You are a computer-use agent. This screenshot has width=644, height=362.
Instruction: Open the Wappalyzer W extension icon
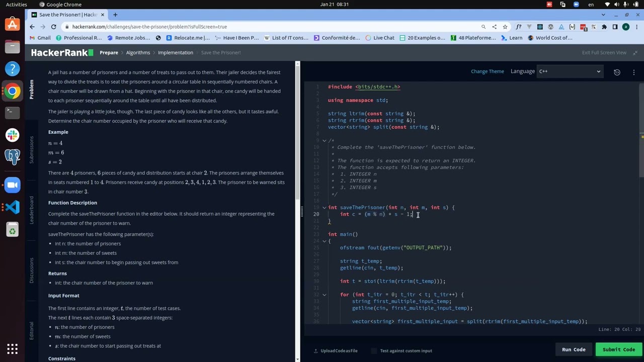coord(550,27)
